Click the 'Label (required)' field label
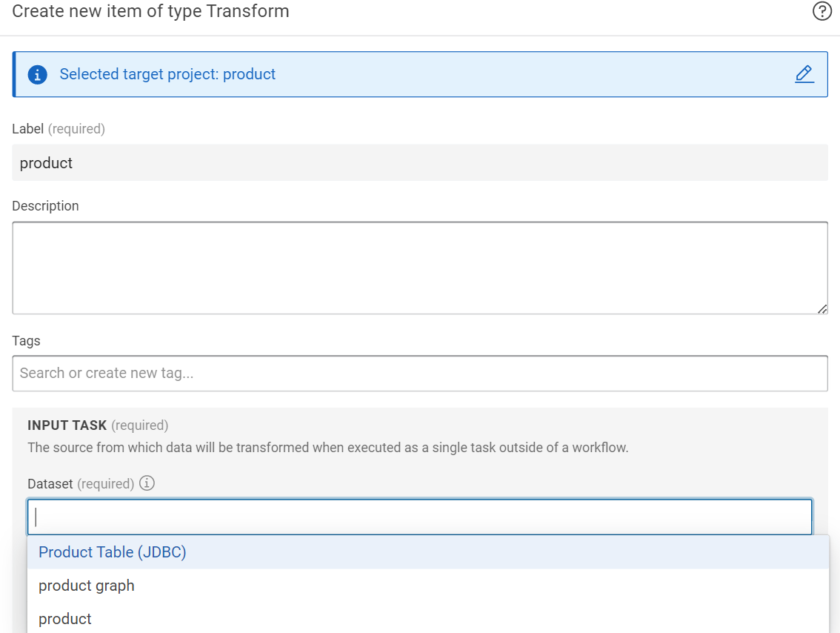840x633 pixels. (59, 129)
